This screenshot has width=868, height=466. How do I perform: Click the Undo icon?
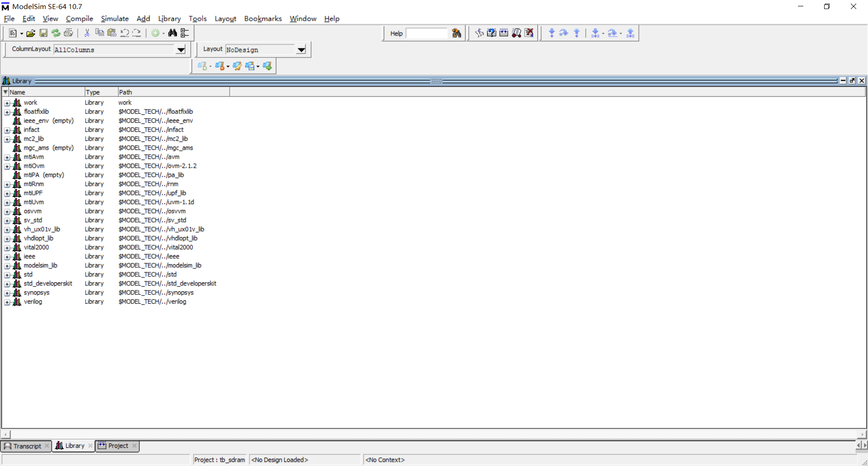125,33
